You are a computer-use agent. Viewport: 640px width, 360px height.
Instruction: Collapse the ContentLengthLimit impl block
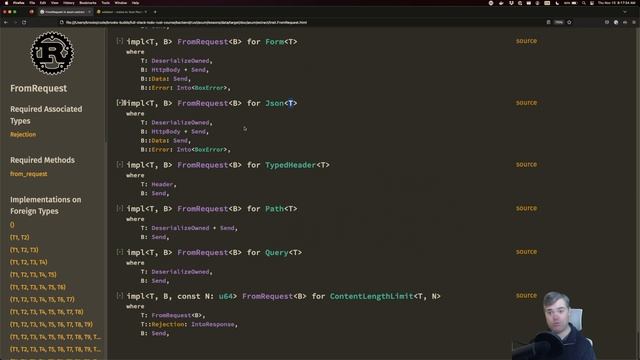120,295
